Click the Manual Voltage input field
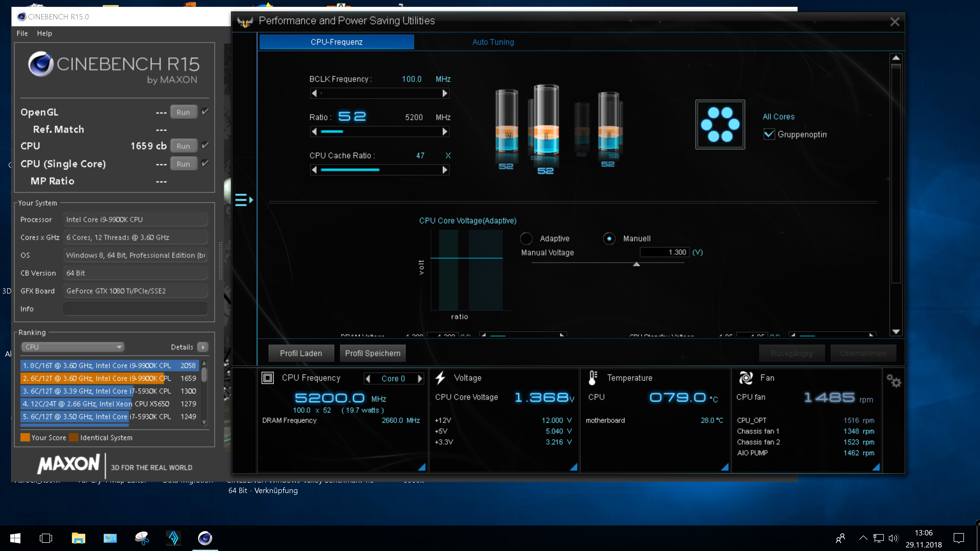The width and height of the screenshot is (980, 551). coord(664,252)
